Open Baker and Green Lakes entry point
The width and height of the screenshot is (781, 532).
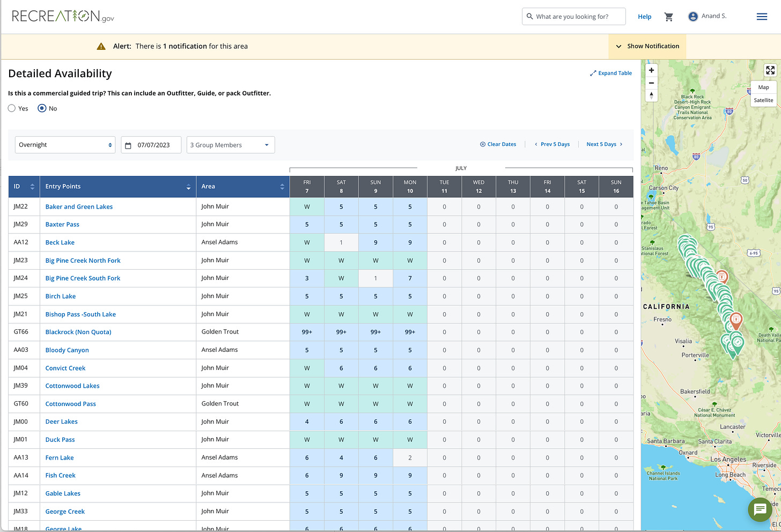click(x=79, y=206)
